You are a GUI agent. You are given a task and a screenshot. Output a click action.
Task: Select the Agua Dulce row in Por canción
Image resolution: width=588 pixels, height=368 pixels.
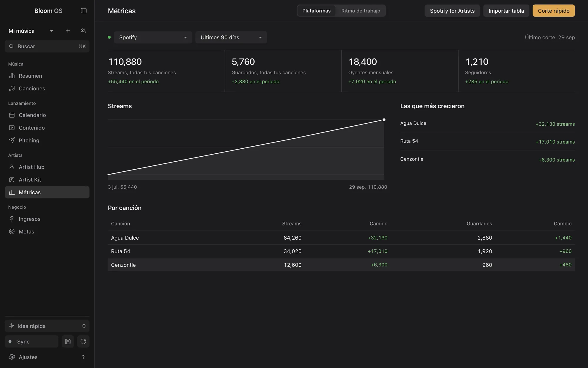click(x=341, y=238)
